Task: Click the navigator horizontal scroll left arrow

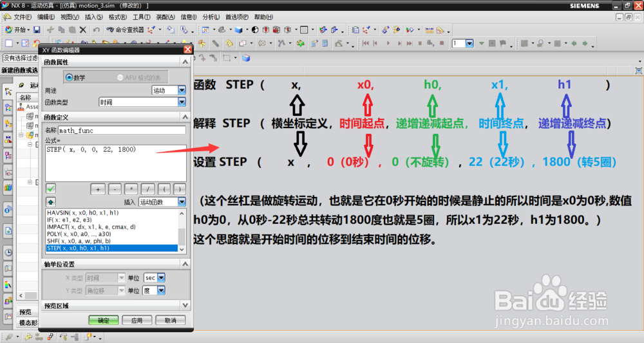Action: pos(21,295)
